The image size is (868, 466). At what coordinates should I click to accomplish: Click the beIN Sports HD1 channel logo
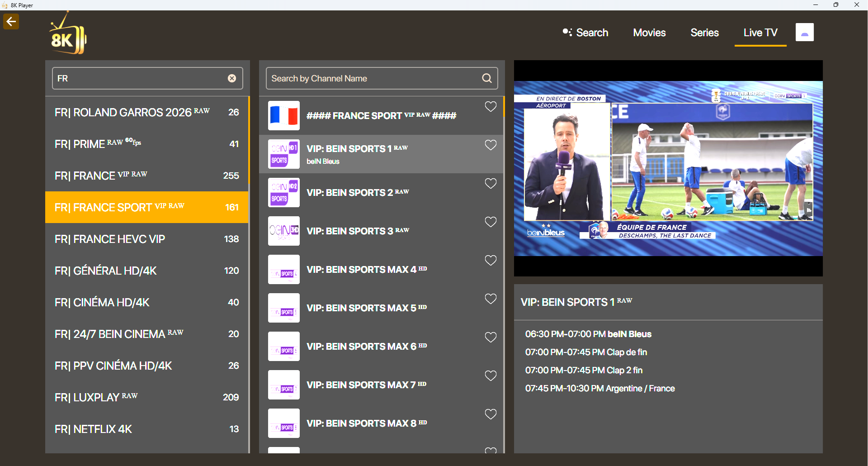284,154
